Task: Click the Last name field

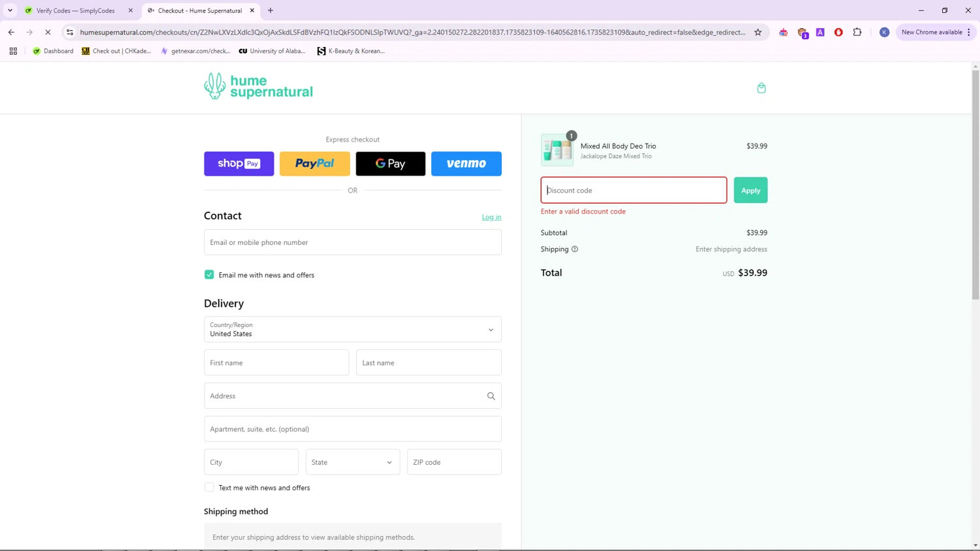Action: click(x=429, y=362)
